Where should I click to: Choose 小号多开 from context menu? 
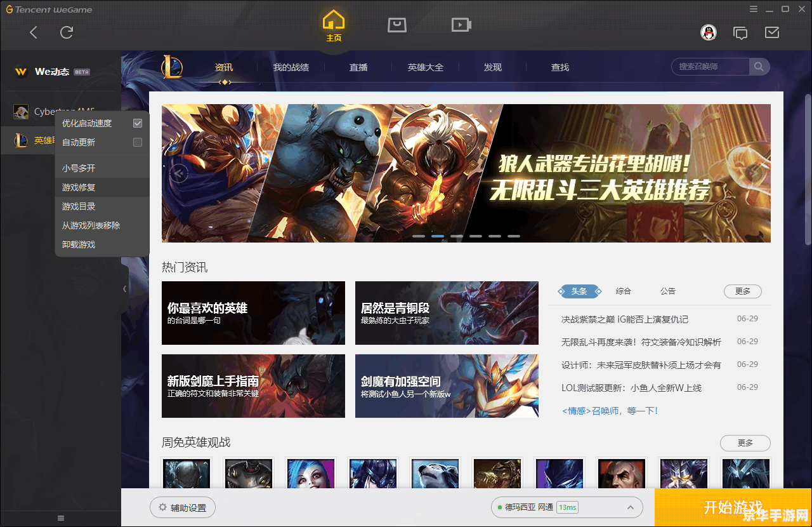[102, 168]
